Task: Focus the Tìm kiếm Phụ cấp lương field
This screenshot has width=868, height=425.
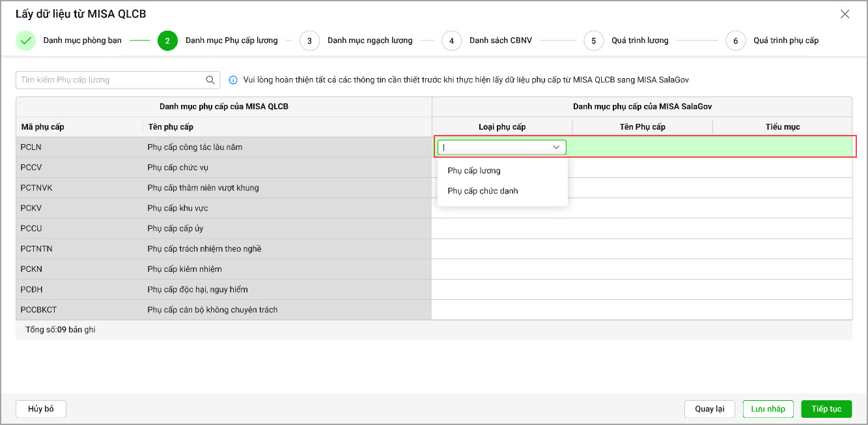Action: pos(111,80)
